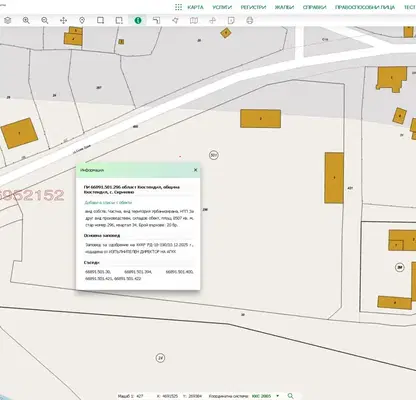Expand the coordinate system dropdown
The height and width of the screenshot is (400, 416).
277,396
